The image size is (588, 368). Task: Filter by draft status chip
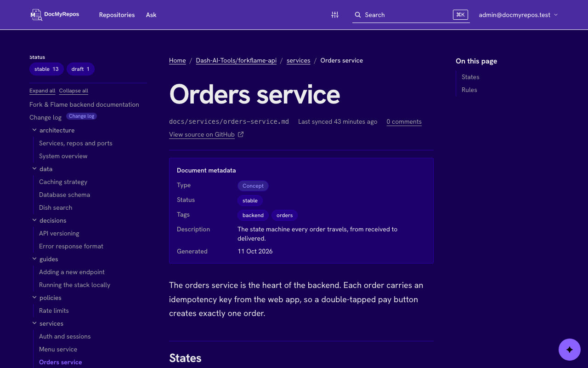(x=80, y=69)
